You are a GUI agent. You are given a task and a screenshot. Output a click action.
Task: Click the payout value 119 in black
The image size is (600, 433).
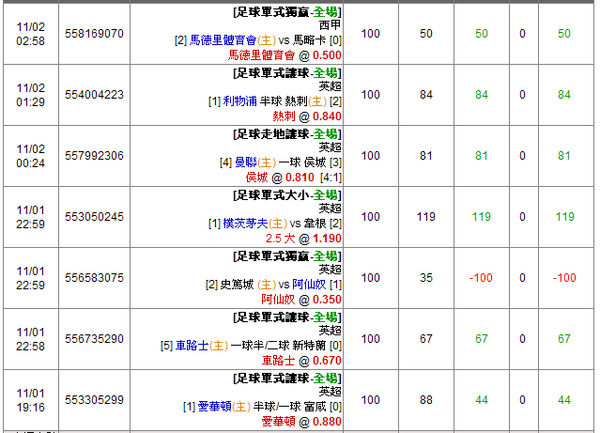[x=426, y=217]
